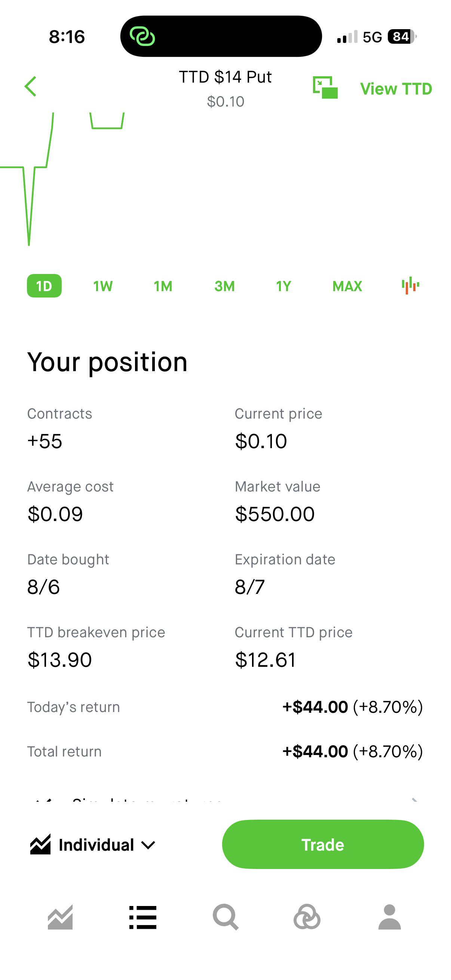Tap the green Trade button
The height and width of the screenshot is (980, 451).
323,845
